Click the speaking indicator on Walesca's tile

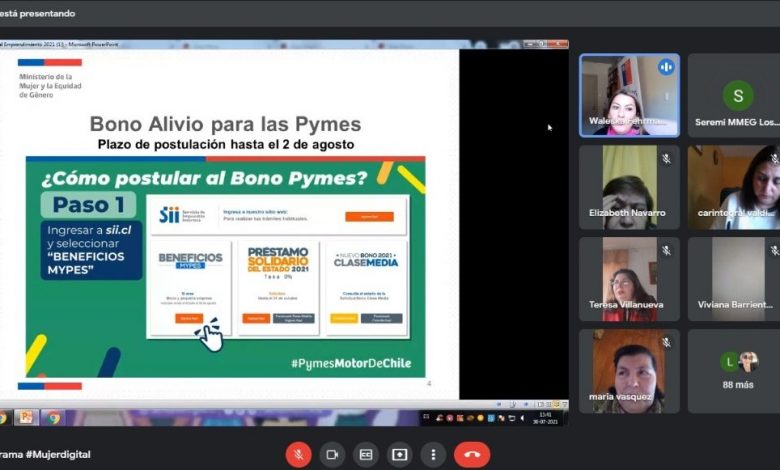click(665, 67)
